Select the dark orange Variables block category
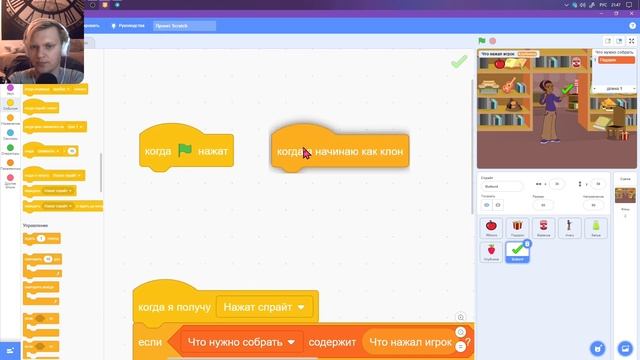This screenshot has width=640, height=360. 10,164
